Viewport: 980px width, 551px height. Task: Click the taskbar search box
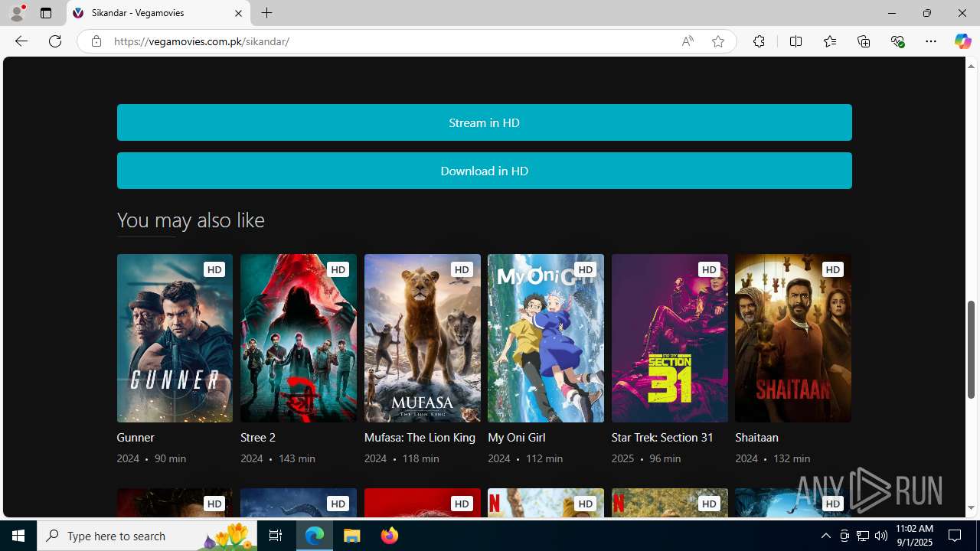tap(148, 536)
